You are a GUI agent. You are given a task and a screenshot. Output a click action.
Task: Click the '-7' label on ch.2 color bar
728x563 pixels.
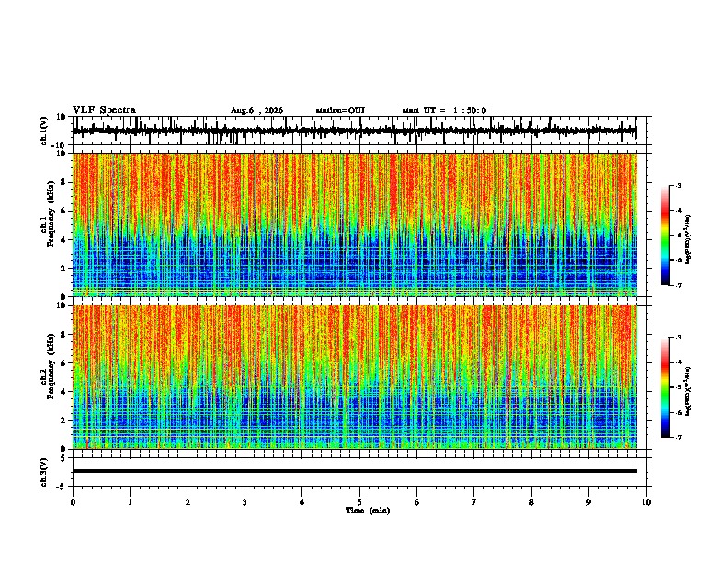(677, 437)
